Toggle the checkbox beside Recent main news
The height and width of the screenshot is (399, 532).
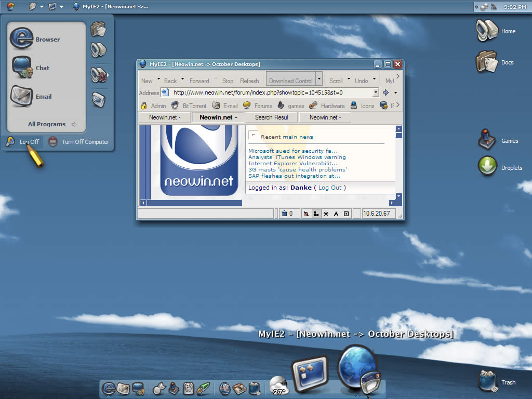click(x=254, y=136)
